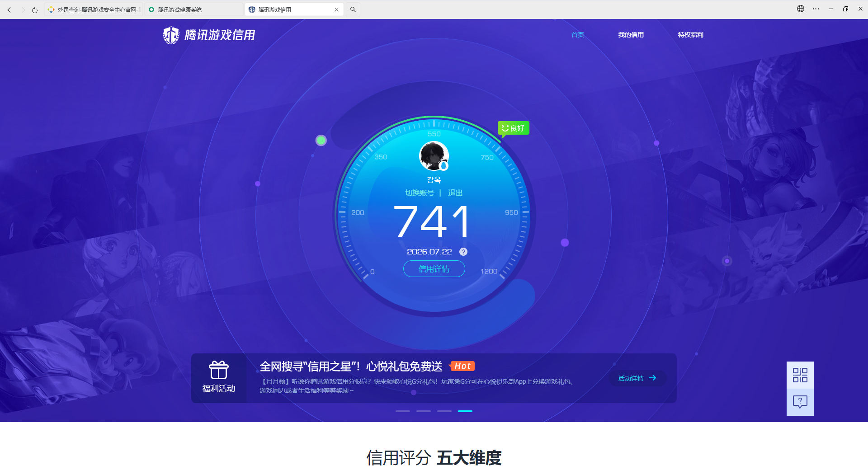Select the third carousel indicator dash

click(444, 411)
